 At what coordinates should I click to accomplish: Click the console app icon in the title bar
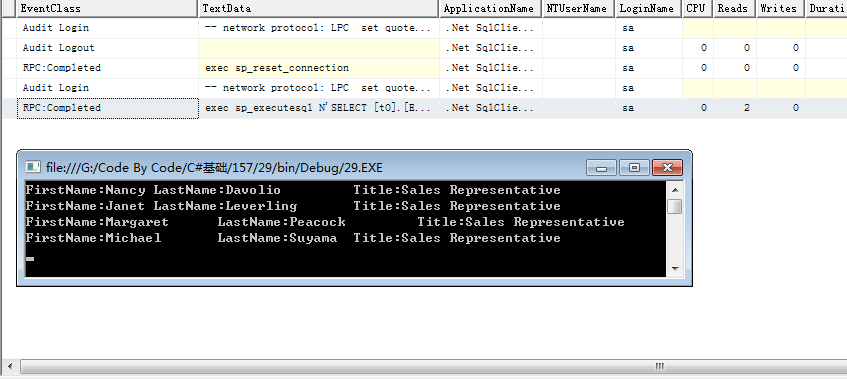33,167
